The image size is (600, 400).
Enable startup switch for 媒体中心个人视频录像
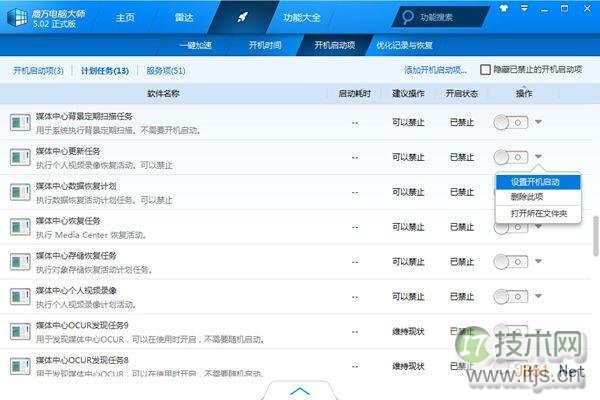tap(510, 296)
